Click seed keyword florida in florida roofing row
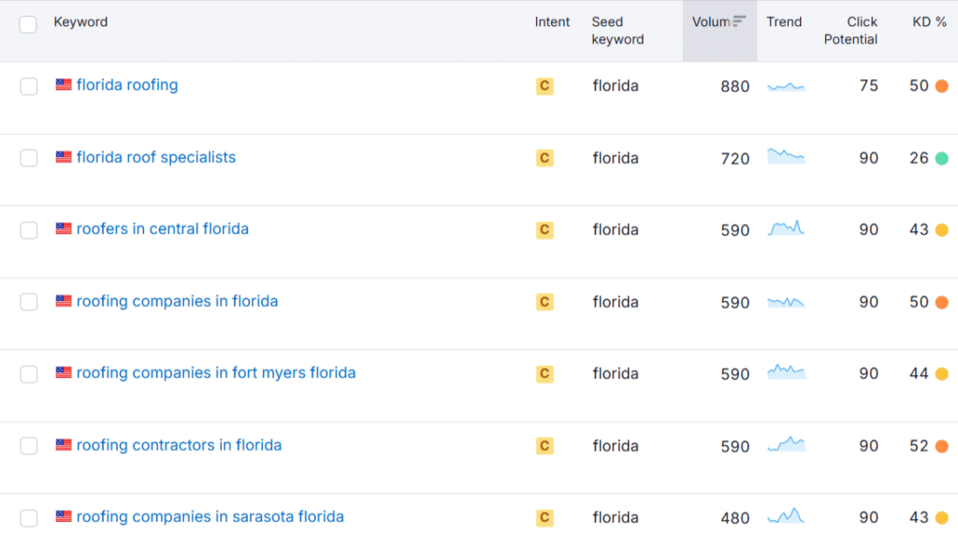Screen dimensions: 958x560 [x=616, y=86]
